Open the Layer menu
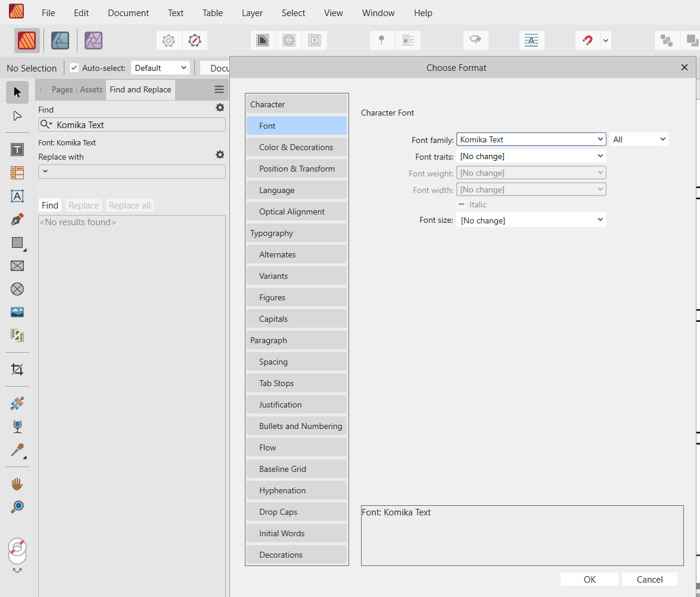 [x=252, y=13]
